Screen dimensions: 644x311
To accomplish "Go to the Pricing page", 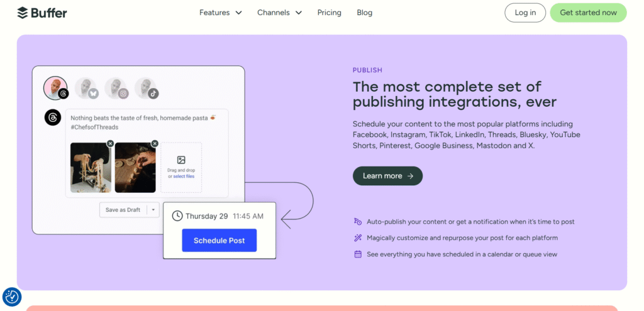I will pyautogui.click(x=330, y=13).
